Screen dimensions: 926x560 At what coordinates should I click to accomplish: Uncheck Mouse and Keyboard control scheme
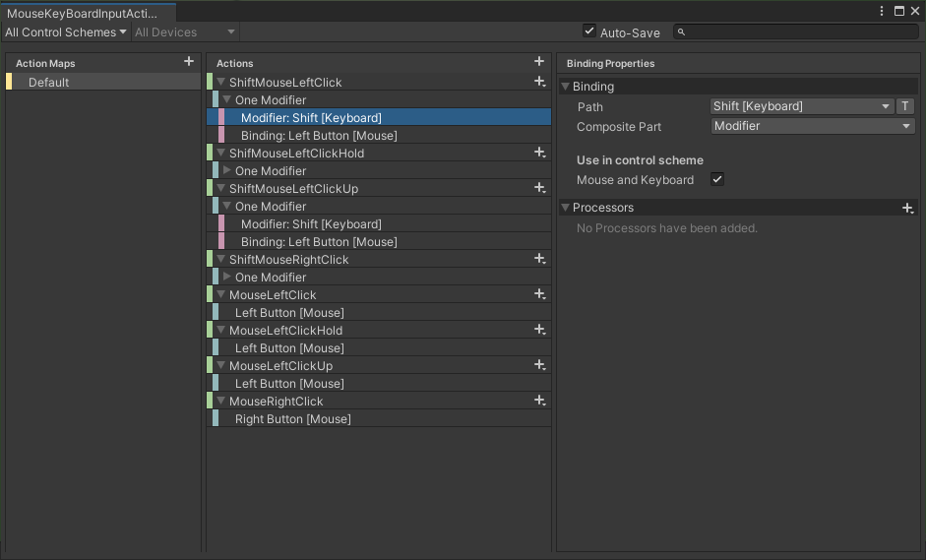pos(717,180)
